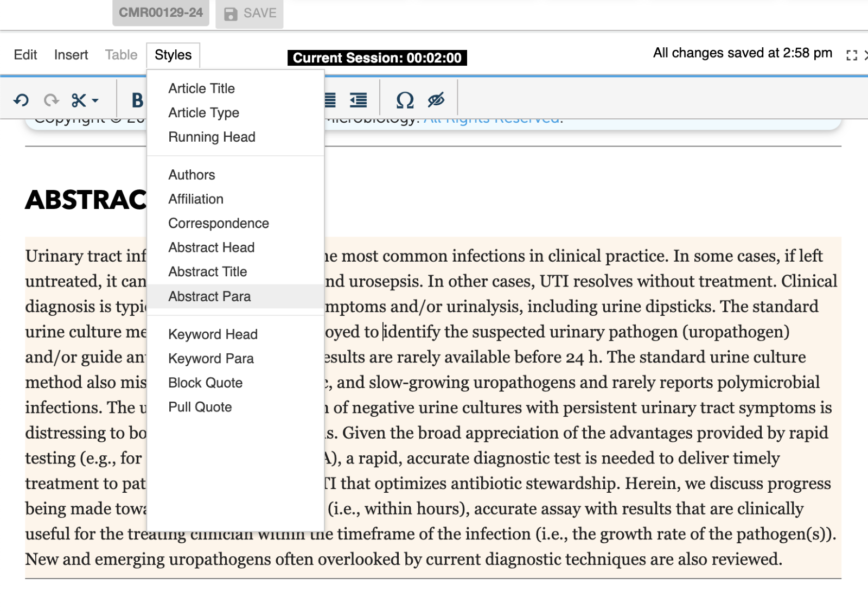Open the scissors cut tool dropdown
The height and width of the screenshot is (616, 868).
click(85, 100)
